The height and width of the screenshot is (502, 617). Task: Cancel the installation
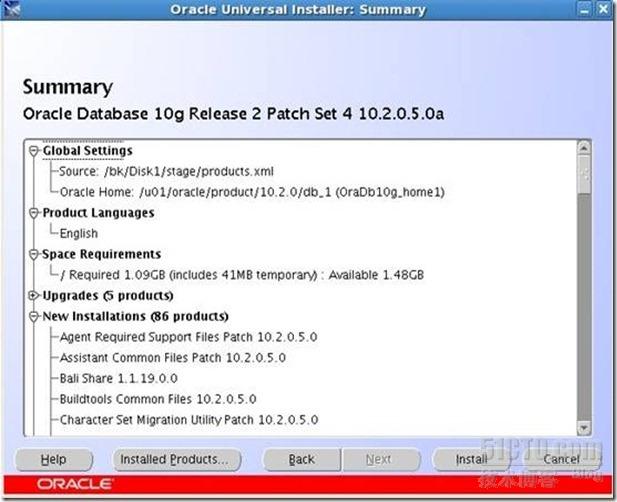[561, 459]
